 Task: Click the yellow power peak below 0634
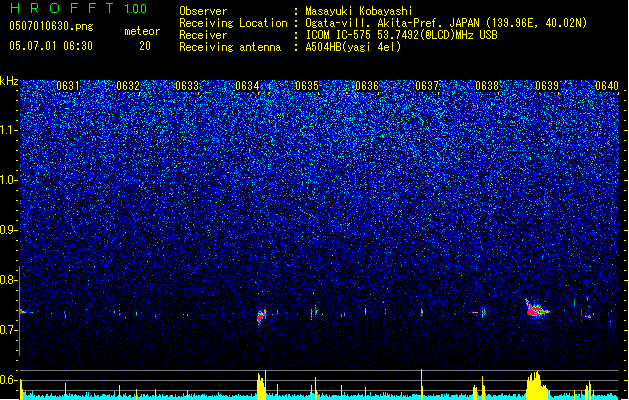tap(262, 385)
